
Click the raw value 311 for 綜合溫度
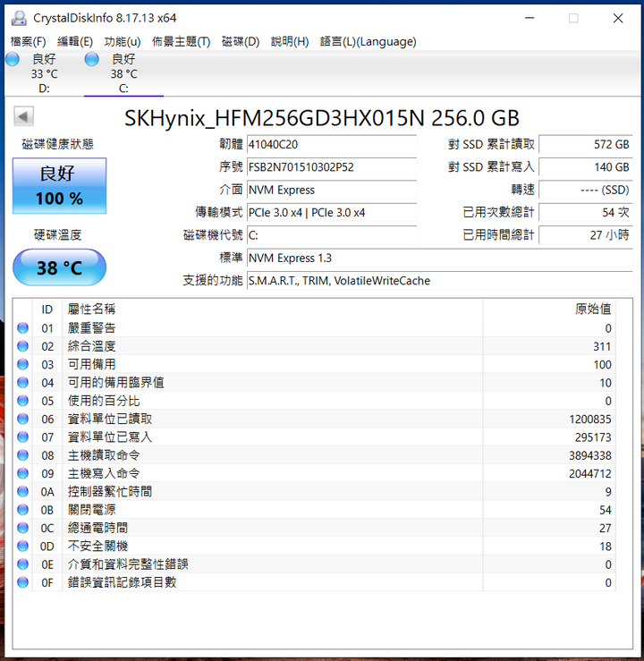pyautogui.click(x=602, y=346)
